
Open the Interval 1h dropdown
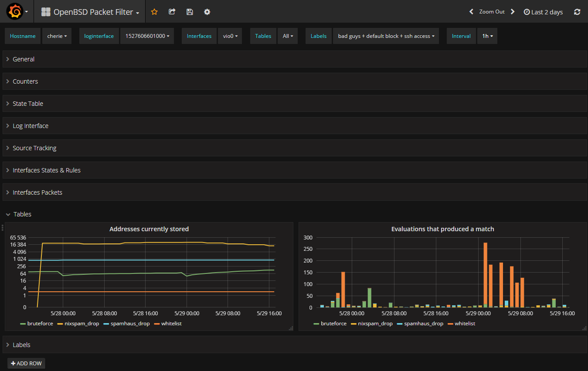[x=487, y=36]
